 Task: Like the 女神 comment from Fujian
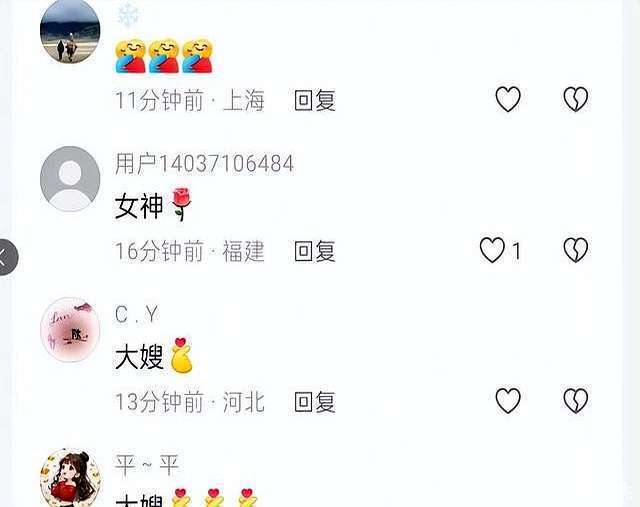[492, 250]
